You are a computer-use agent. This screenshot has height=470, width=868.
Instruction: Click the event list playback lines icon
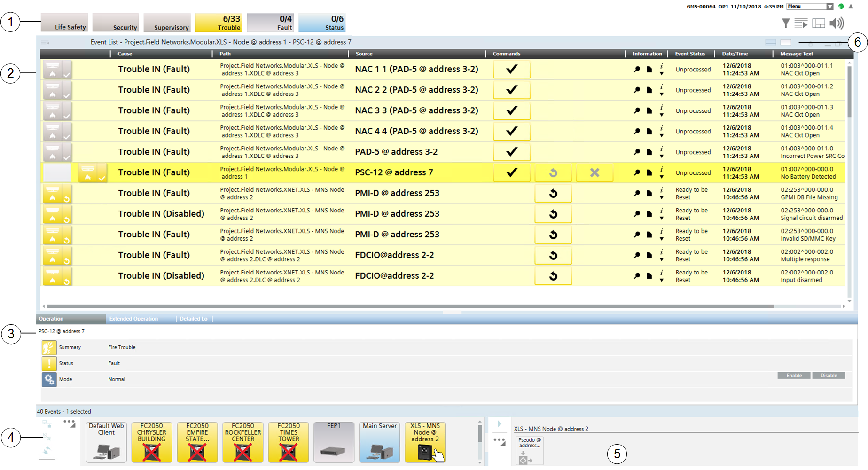click(801, 23)
